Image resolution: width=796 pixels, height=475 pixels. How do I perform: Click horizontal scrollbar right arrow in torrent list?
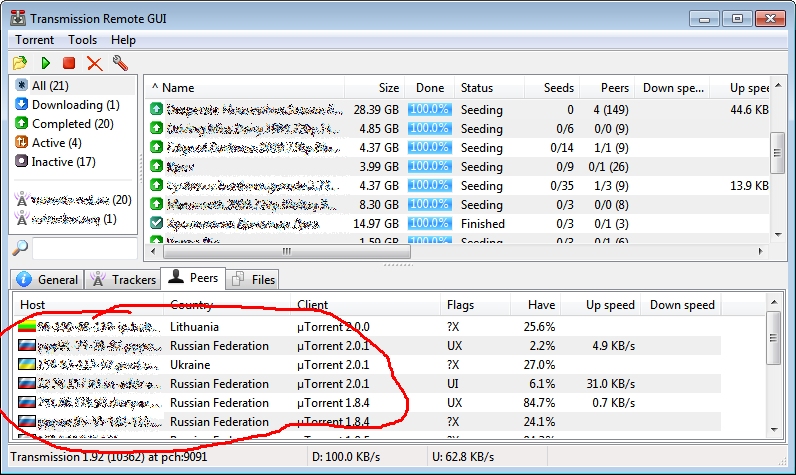point(760,251)
